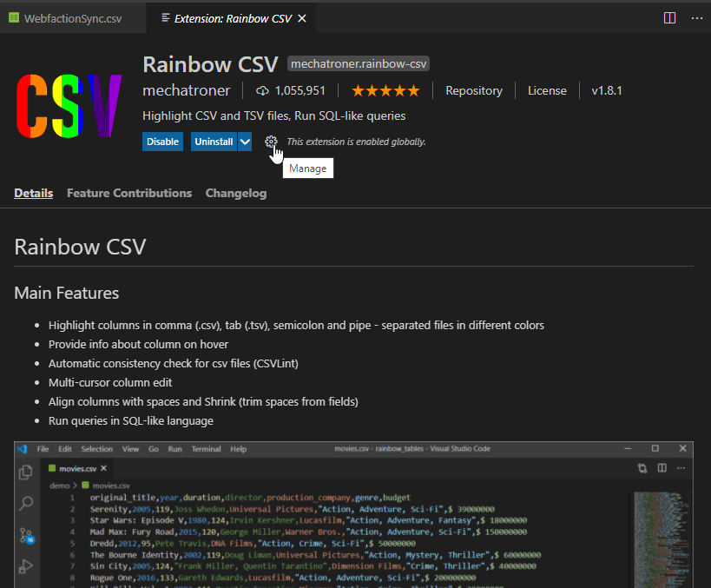Click "Run queries in SQL-like language" bullet
The height and width of the screenshot is (588, 711).
click(x=130, y=420)
